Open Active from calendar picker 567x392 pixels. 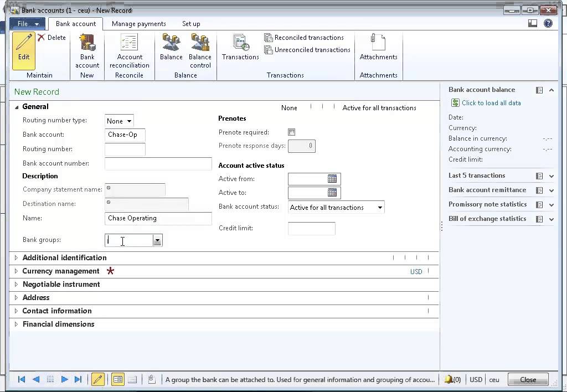coord(332,179)
